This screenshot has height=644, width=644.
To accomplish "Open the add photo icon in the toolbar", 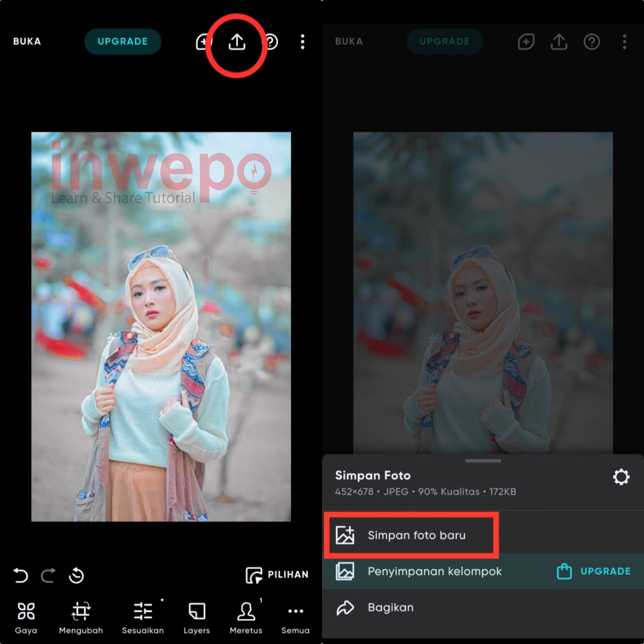I will point(203,42).
